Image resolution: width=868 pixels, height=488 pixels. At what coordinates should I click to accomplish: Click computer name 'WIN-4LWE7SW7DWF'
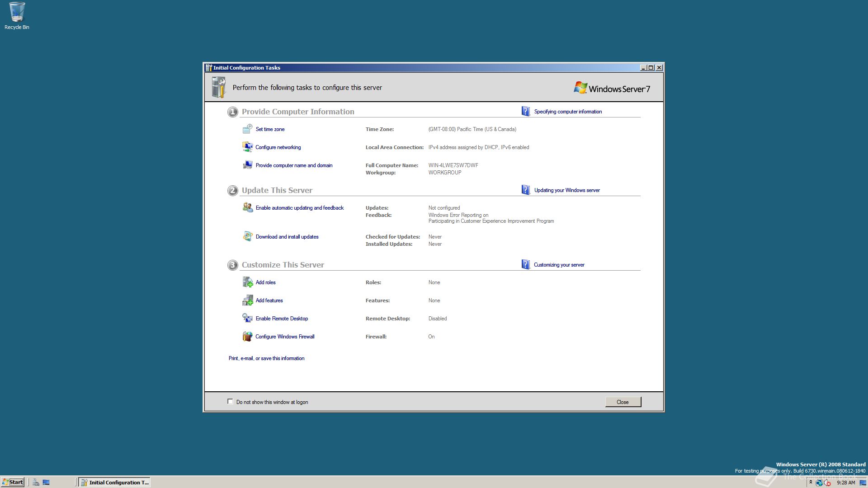pos(453,165)
